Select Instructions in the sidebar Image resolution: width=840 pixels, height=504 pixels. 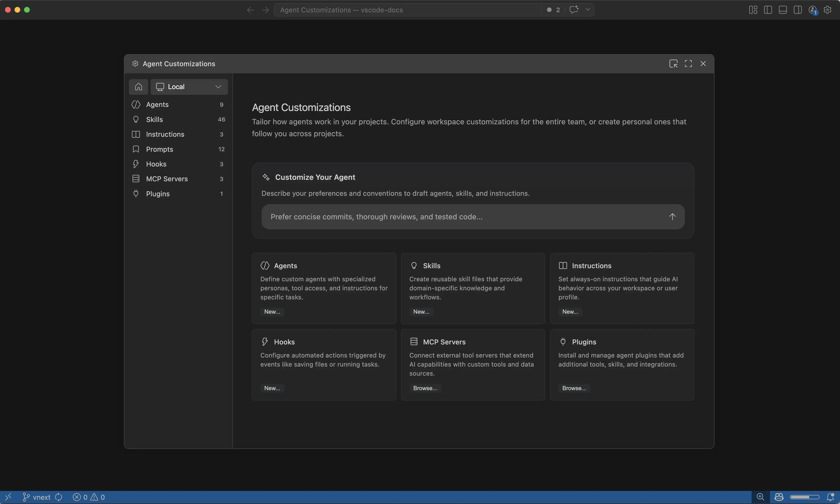165,134
